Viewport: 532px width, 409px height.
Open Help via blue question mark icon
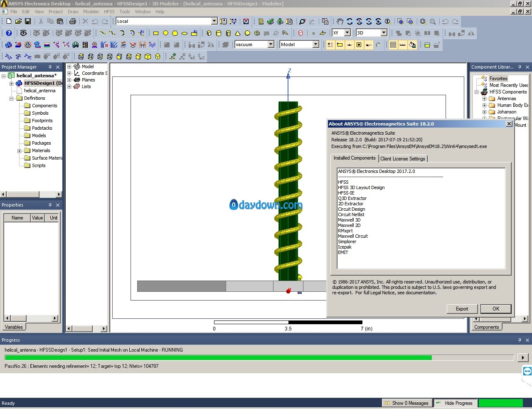[x=9, y=33]
